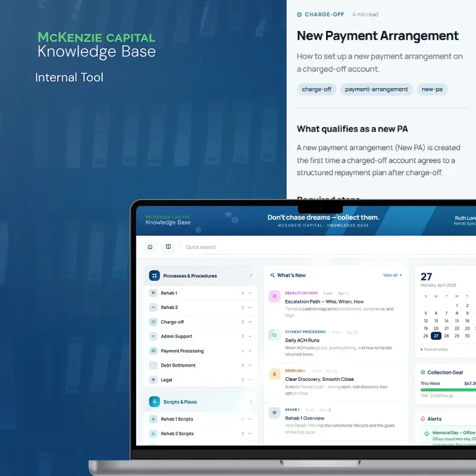Click the new-pa tag pill
The image size is (476, 476).
click(432, 89)
